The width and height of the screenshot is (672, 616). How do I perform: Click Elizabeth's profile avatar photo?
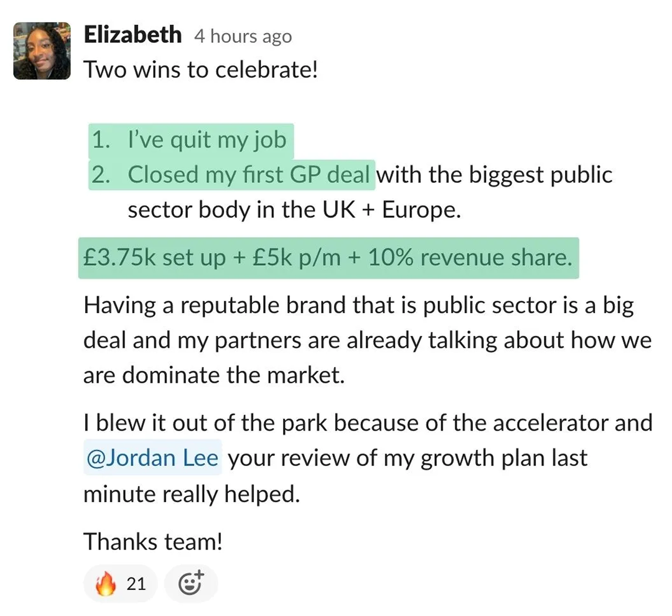pos(42,50)
